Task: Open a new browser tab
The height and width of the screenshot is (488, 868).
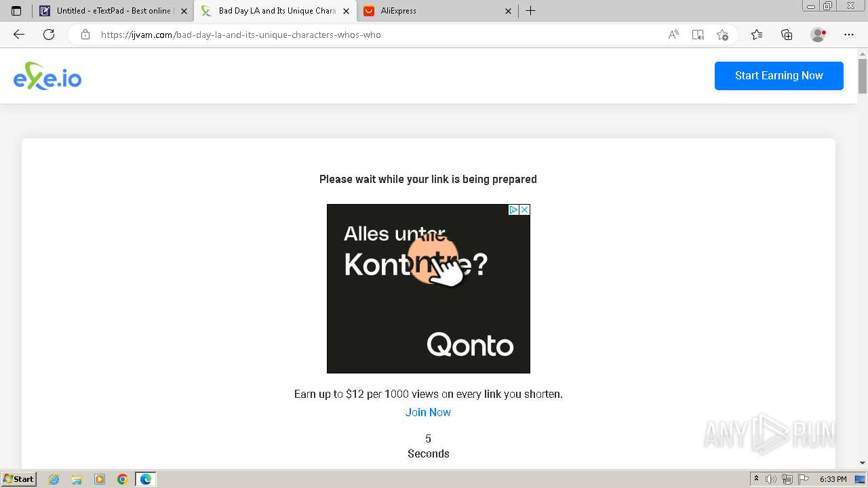Action: pyautogui.click(x=531, y=11)
